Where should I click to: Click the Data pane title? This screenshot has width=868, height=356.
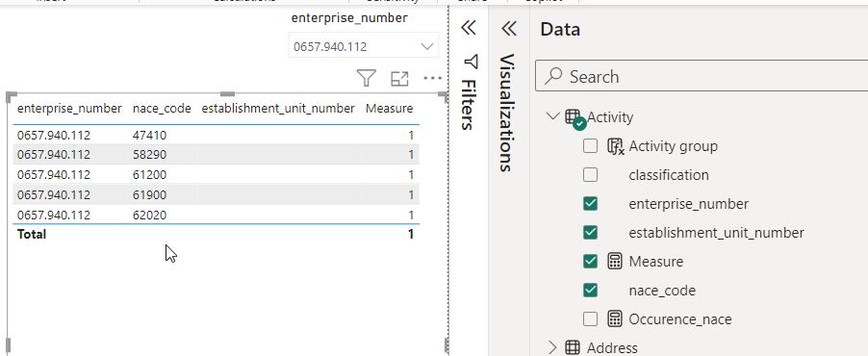(560, 29)
